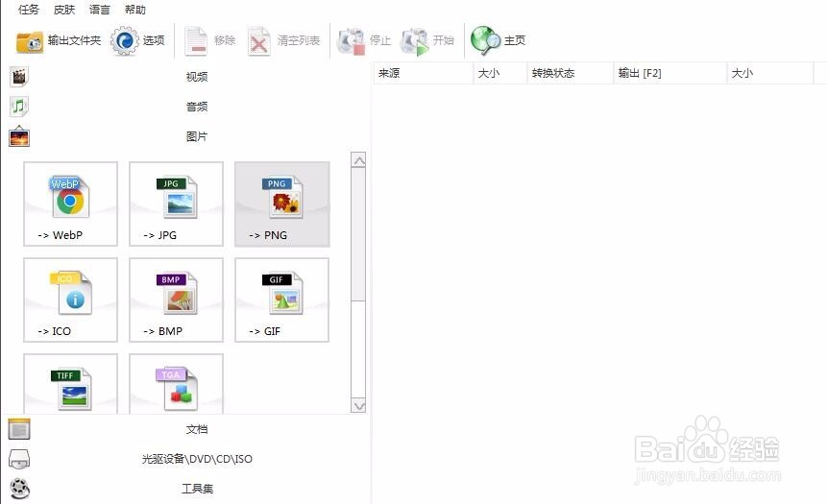This screenshot has height=504, width=828.
Task: Click the 清空列表 red X icon
Action: coord(258,40)
